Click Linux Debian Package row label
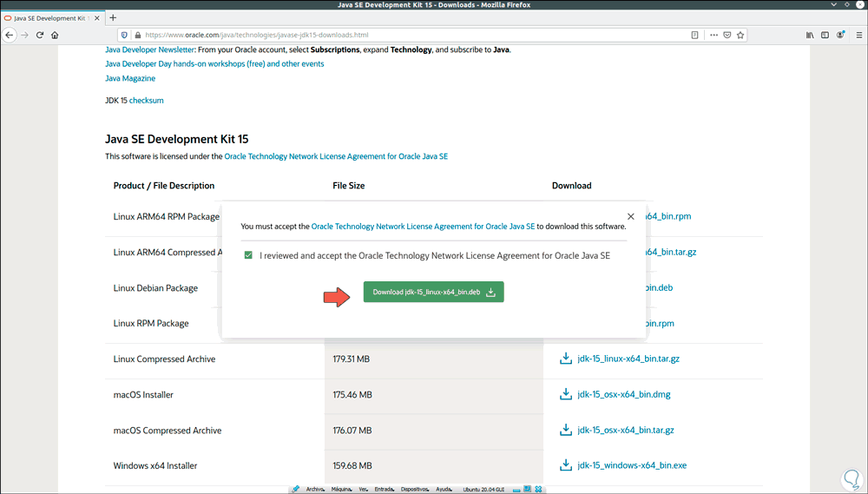This screenshot has width=868, height=494. pos(155,288)
